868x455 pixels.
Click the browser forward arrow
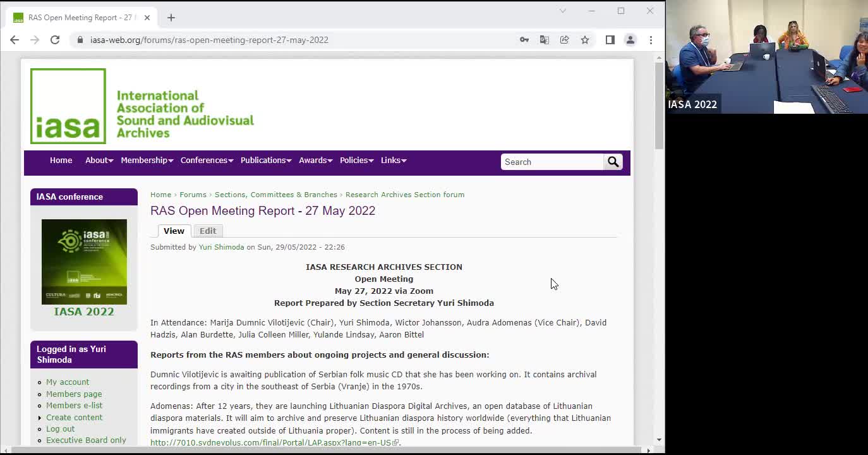pyautogui.click(x=35, y=40)
